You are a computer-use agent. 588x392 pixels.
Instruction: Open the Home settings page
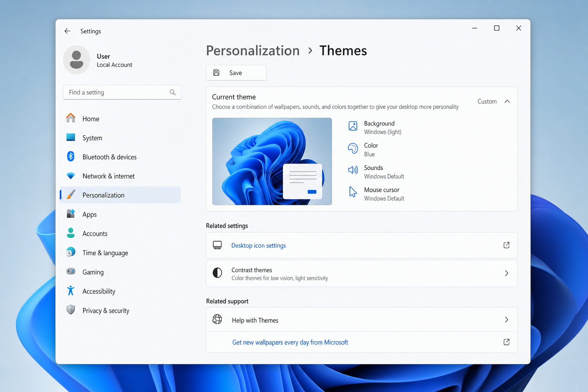120,119
